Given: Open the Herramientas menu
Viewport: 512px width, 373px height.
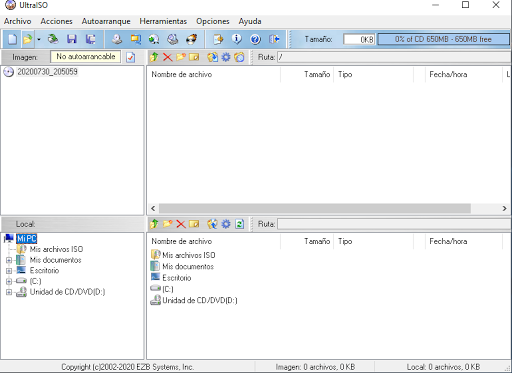Looking at the screenshot, I should coord(163,21).
